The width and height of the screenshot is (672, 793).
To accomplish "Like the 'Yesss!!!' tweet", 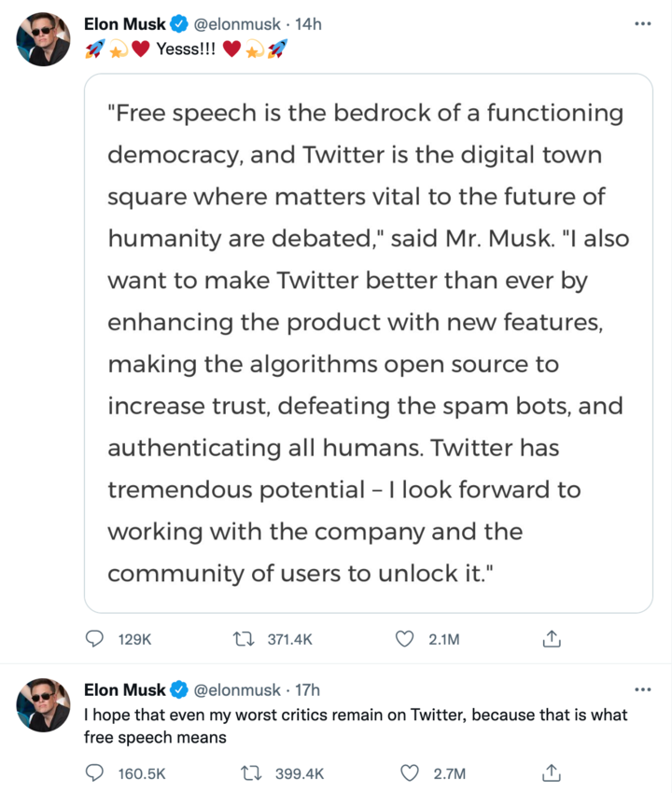I will coord(404,639).
